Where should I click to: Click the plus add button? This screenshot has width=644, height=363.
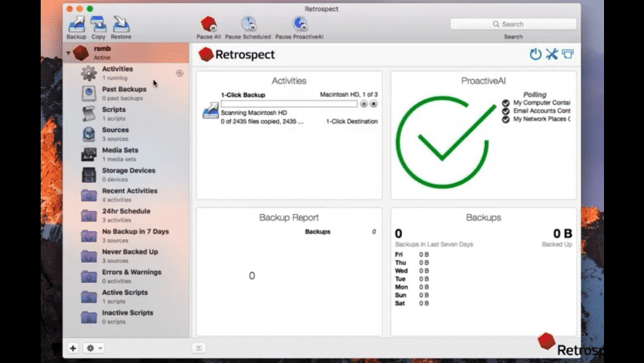pos(73,347)
